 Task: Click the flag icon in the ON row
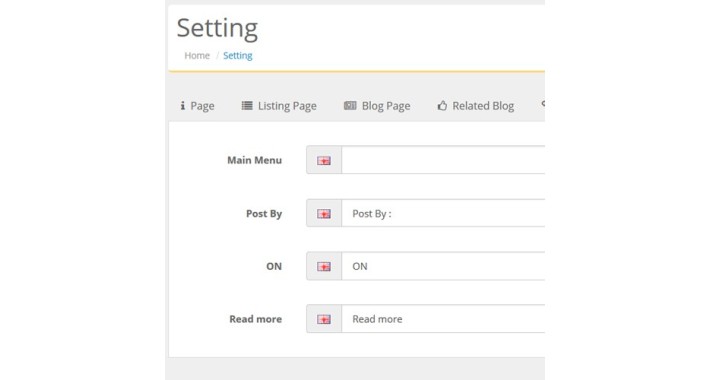coord(324,266)
